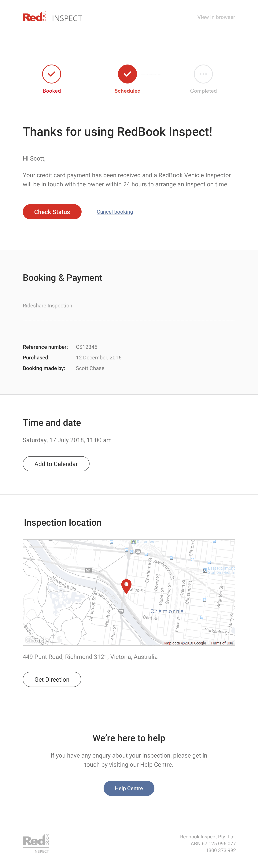Click the grey RedBook footer logo
258x868 pixels.
point(36,843)
